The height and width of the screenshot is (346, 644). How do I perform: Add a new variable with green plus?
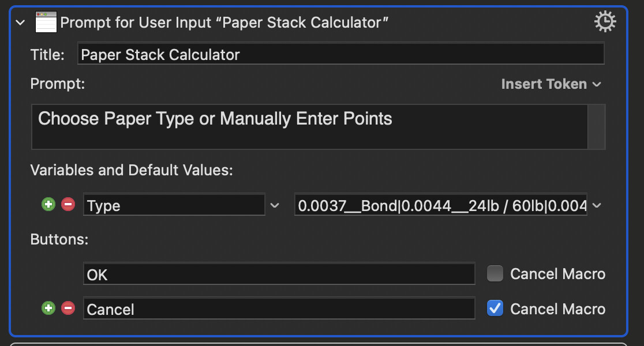tap(48, 204)
